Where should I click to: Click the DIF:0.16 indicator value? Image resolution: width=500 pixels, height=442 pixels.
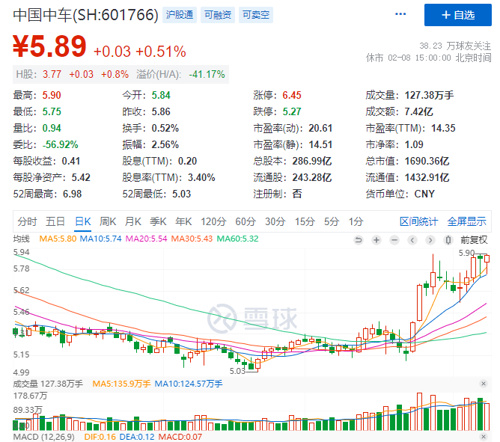point(100,437)
